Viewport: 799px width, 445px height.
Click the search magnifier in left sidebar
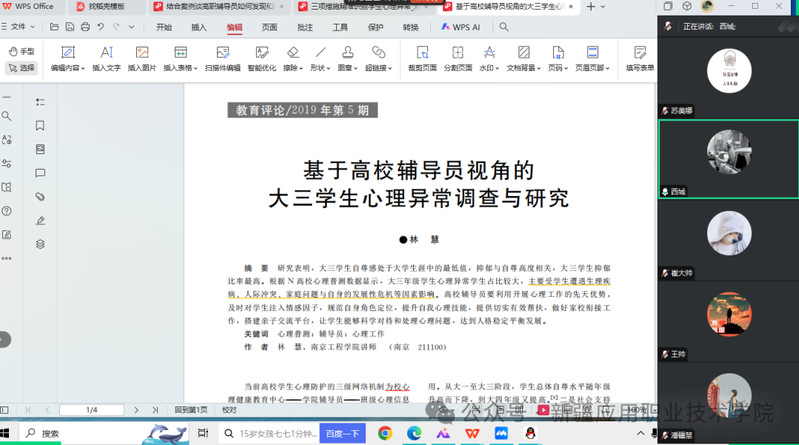pyautogui.click(x=7, y=116)
